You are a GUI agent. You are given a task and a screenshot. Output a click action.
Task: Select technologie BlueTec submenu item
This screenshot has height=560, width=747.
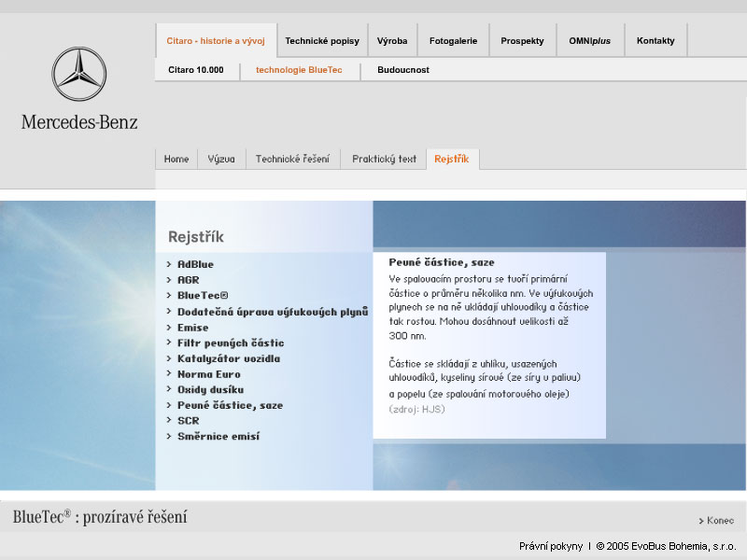coord(299,70)
